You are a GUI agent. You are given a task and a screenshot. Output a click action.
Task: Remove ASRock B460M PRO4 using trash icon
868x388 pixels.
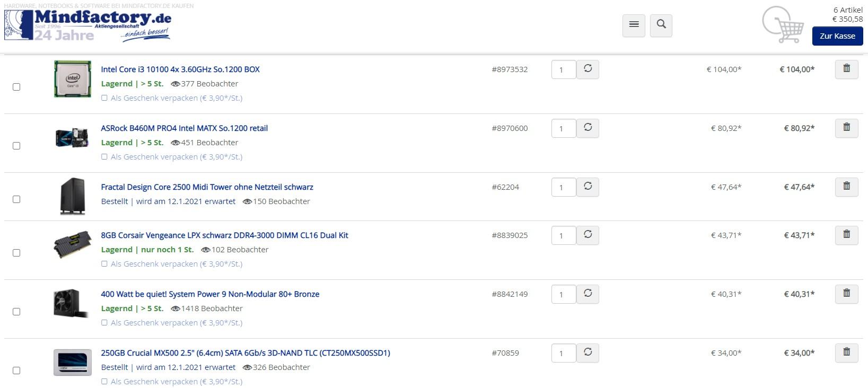(x=846, y=128)
